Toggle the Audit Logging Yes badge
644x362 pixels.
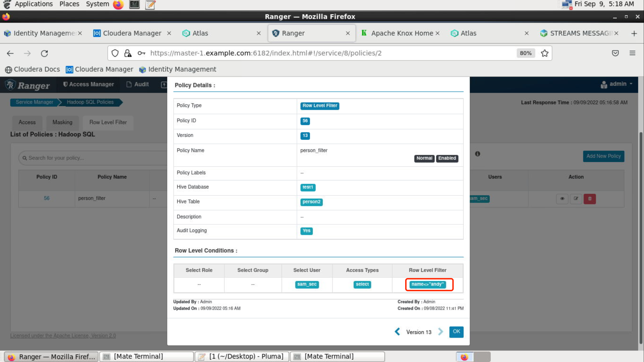pyautogui.click(x=307, y=231)
